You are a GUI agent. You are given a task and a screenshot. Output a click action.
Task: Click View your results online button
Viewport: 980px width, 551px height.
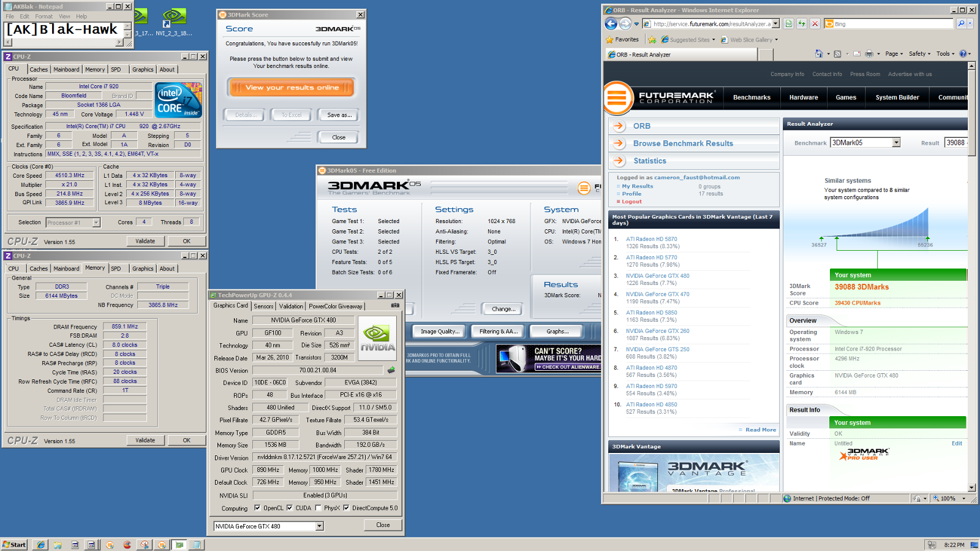point(292,88)
